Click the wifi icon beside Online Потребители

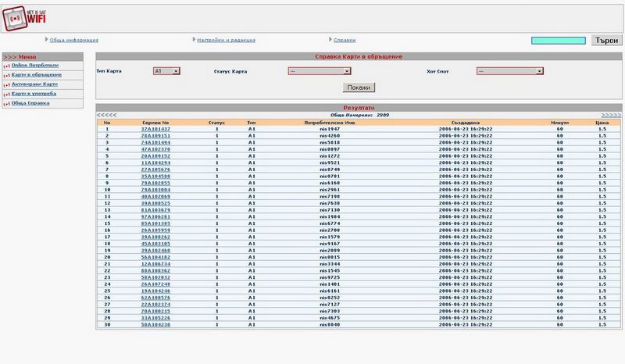point(6,66)
